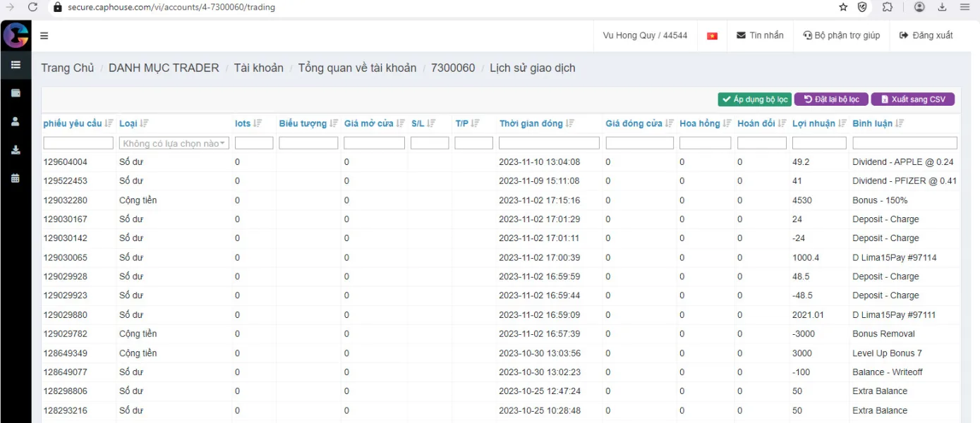Screen dimensions: 980x423
Task: Click the hamburger menu icon in top bar
Action: tap(44, 36)
